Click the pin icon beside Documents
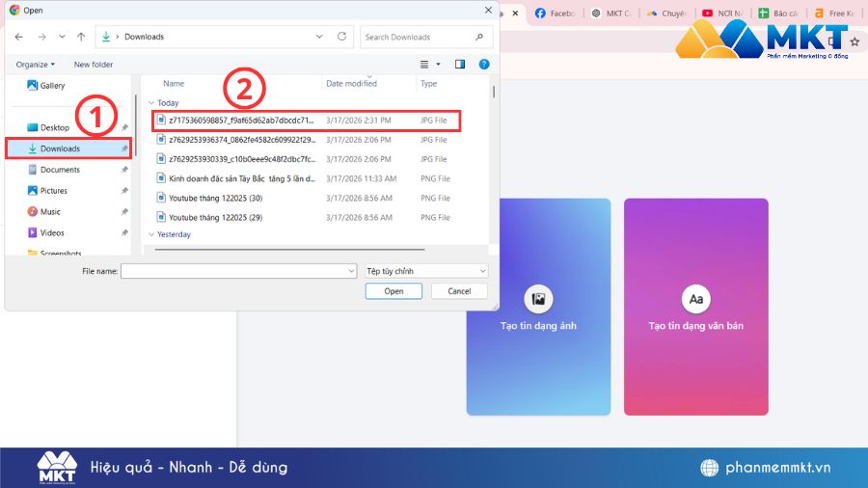 coord(124,170)
